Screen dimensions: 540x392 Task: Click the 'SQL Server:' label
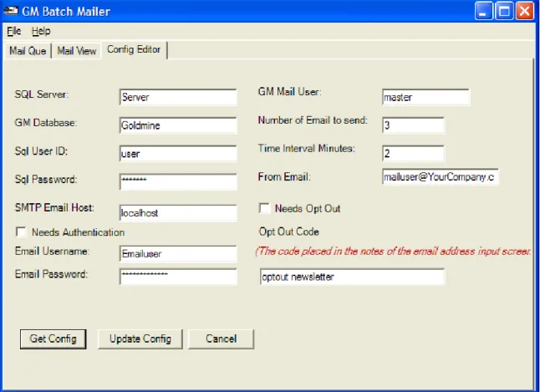pos(41,94)
